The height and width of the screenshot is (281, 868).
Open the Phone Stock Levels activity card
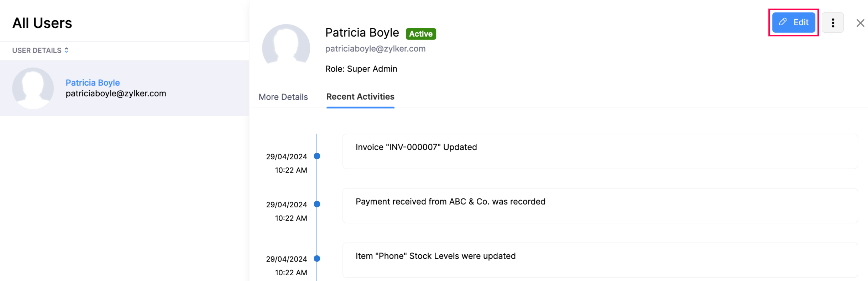(600, 260)
